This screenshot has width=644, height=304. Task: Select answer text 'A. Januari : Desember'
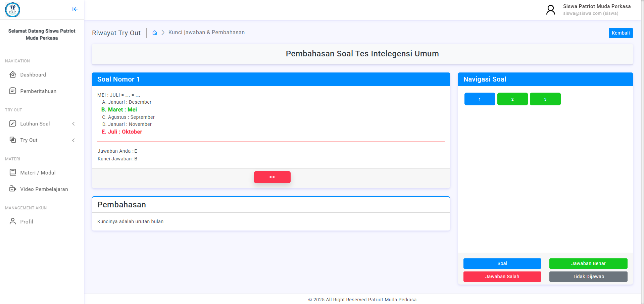127,102
